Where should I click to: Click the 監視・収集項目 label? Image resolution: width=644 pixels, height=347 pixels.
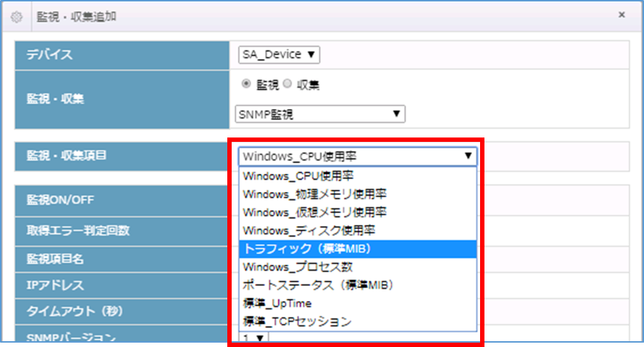point(66,156)
